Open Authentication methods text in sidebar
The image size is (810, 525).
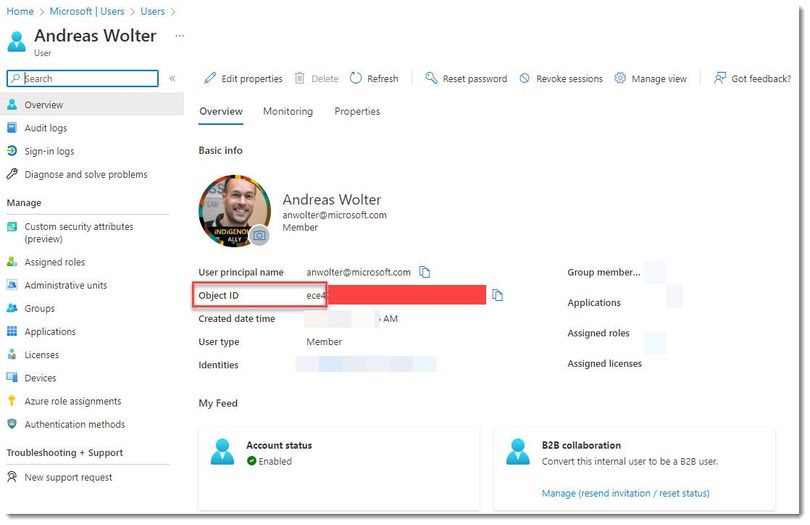coord(74,424)
